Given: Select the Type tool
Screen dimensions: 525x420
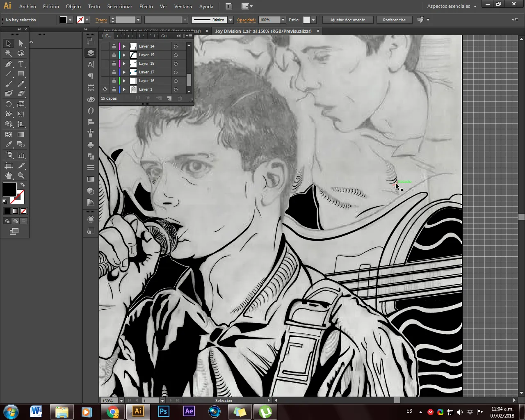Looking at the screenshot, I should tap(21, 64).
